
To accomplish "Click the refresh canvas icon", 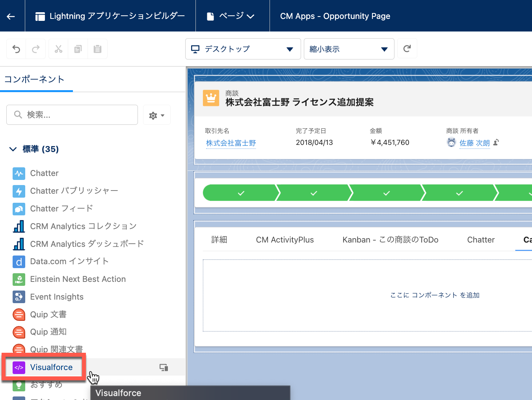I will click(407, 48).
